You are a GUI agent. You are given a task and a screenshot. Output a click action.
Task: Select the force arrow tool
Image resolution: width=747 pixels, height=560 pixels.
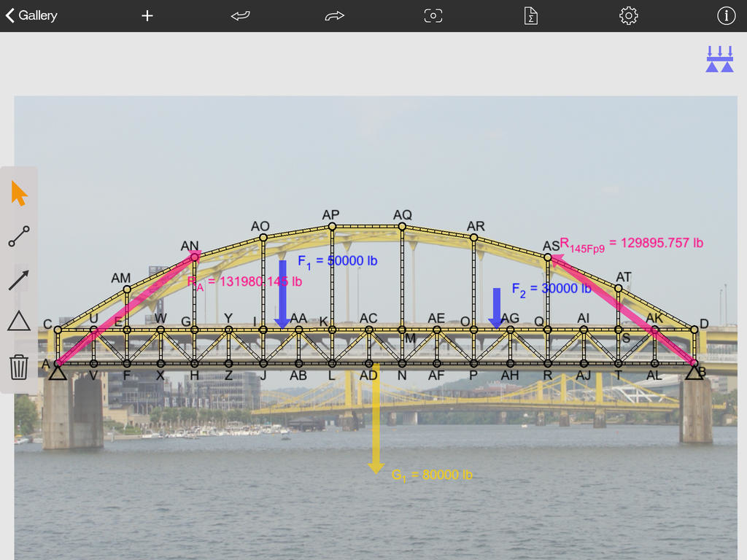point(19,280)
